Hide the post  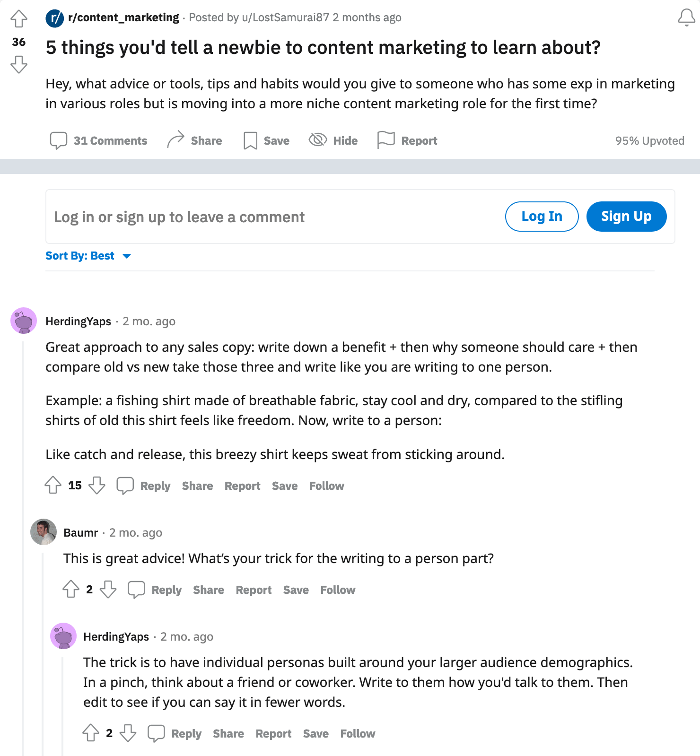coord(333,140)
